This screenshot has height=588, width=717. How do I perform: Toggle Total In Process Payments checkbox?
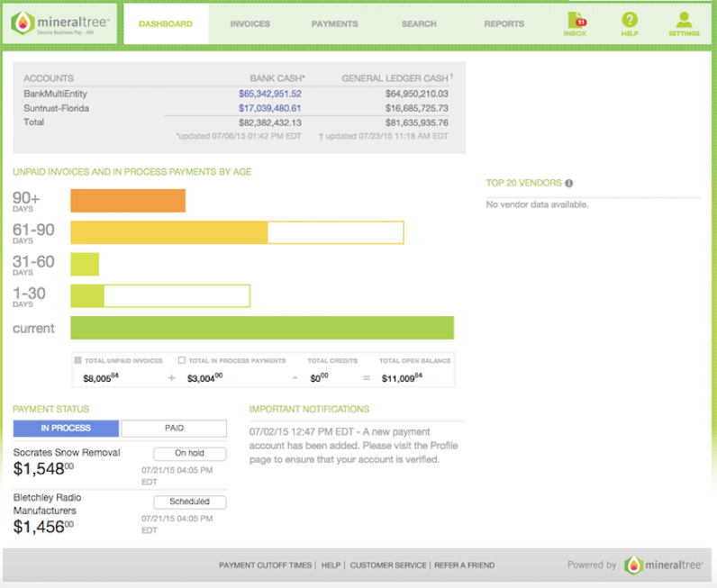182,360
